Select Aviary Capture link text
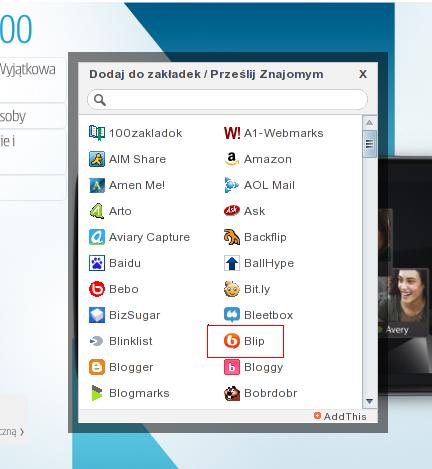Viewport: 432px width, 469px height. point(149,237)
